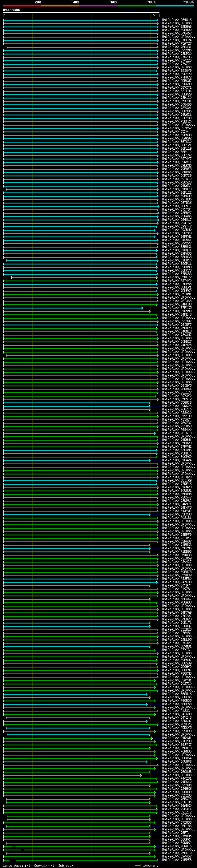Select label UniRef100_P28020

coord(177,413)
